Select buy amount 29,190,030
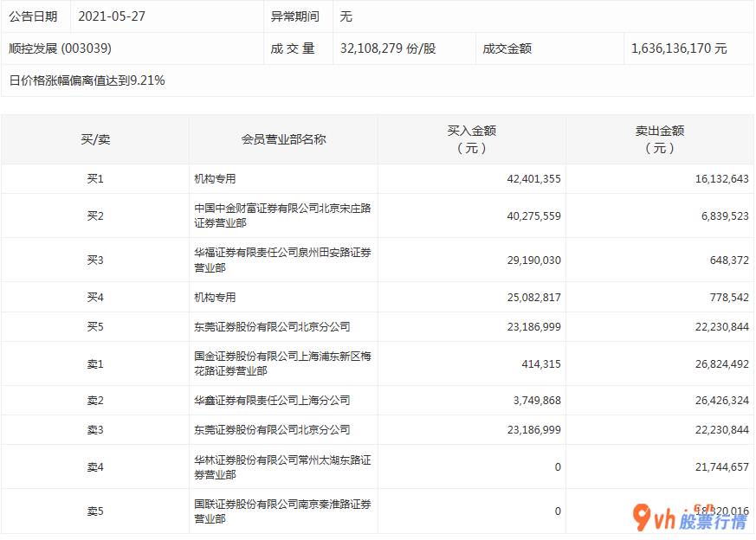 click(533, 260)
